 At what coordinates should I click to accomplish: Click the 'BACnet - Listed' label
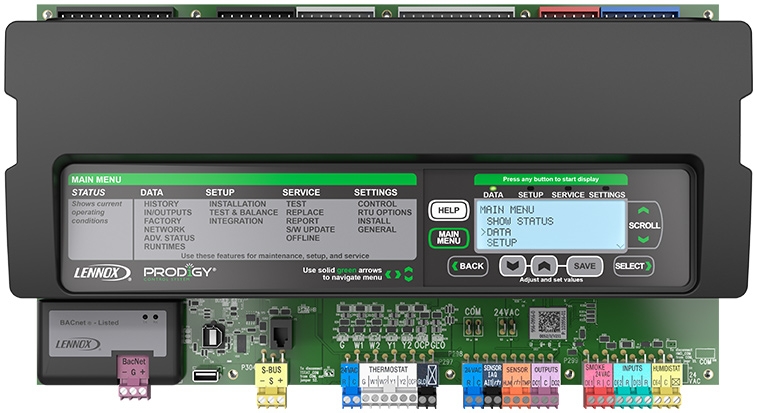(89, 323)
